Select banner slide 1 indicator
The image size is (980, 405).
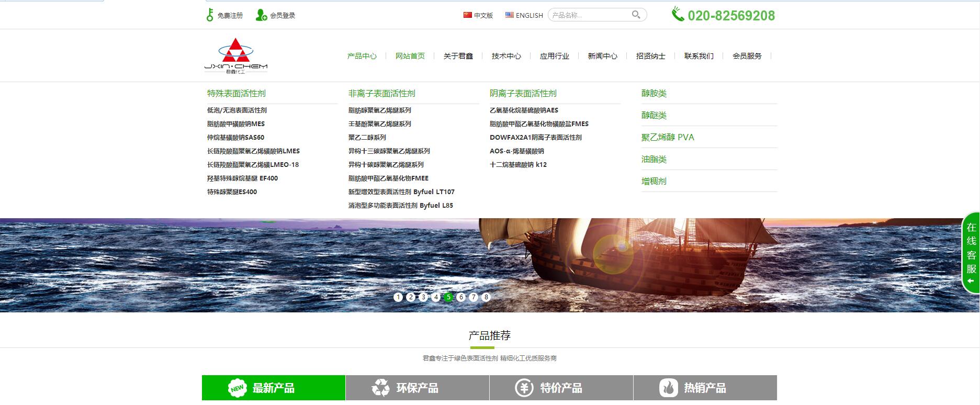(398, 297)
